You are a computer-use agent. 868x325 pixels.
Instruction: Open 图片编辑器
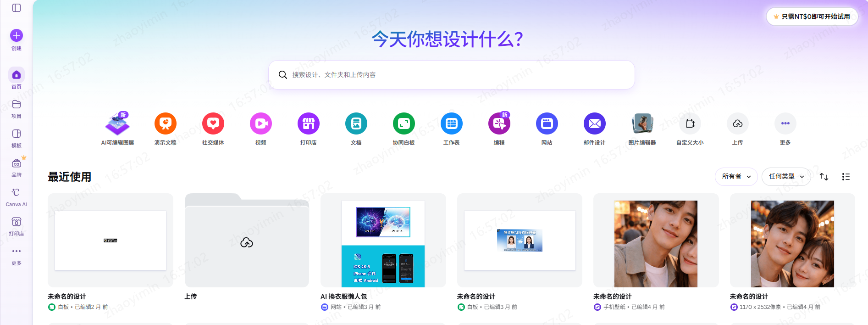pyautogui.click(x=642, y=129)
